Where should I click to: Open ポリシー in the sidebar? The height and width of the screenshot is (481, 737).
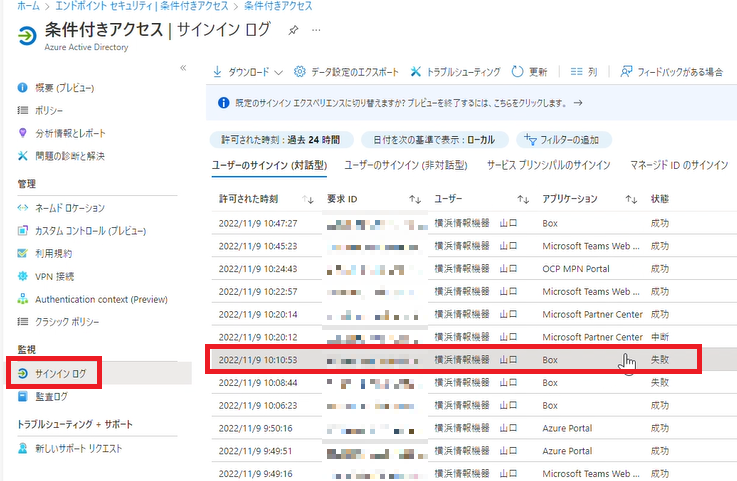click(49, 110)
